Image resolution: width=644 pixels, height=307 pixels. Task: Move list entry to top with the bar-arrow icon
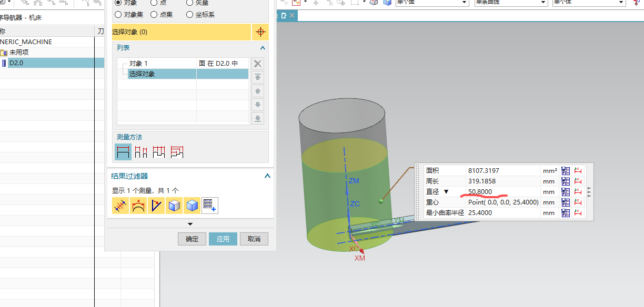coord(257,77)
